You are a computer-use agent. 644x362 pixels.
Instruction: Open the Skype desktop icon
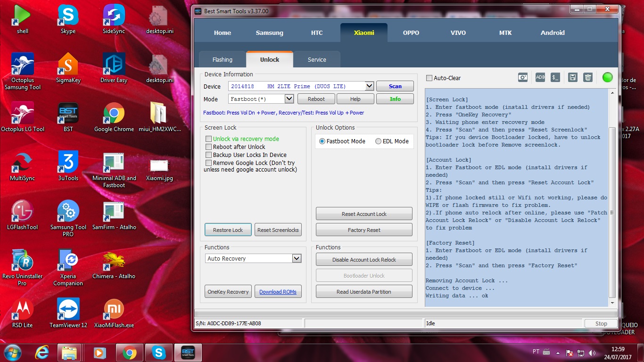point(68,19)
